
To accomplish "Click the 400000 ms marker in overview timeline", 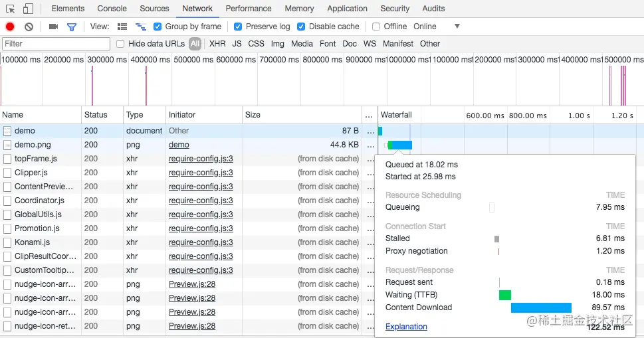I will tap(150, 60).
